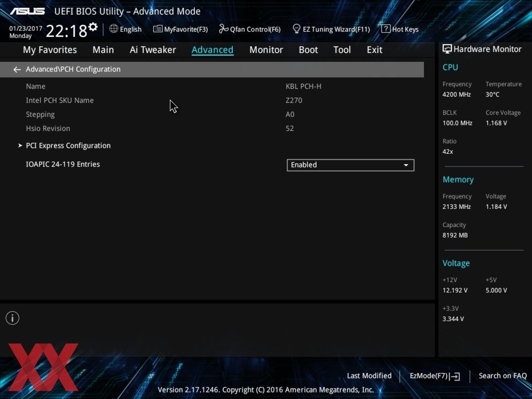Open the Tool tab
This screenshot has width=532, height=399.
[342, 50]
